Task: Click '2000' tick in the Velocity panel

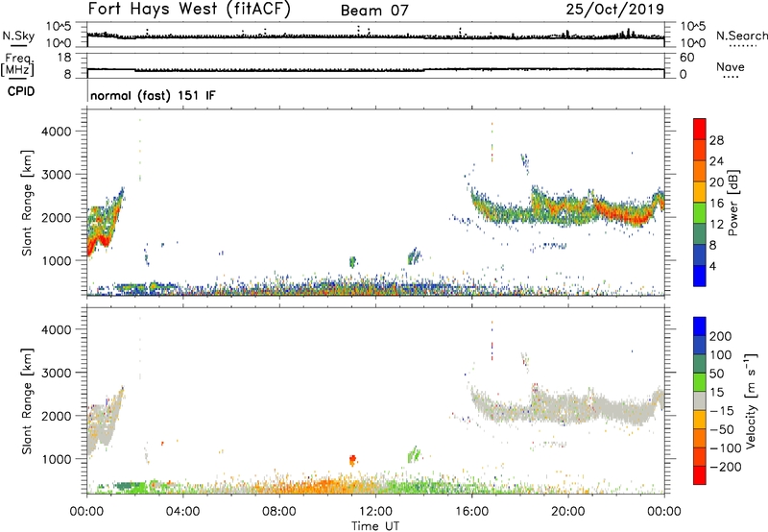Action: 57,416
